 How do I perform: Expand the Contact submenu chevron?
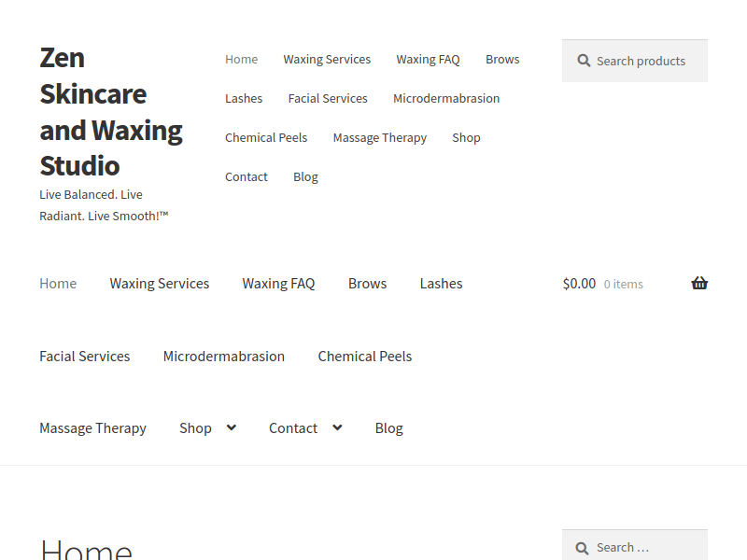coord(335,427)
